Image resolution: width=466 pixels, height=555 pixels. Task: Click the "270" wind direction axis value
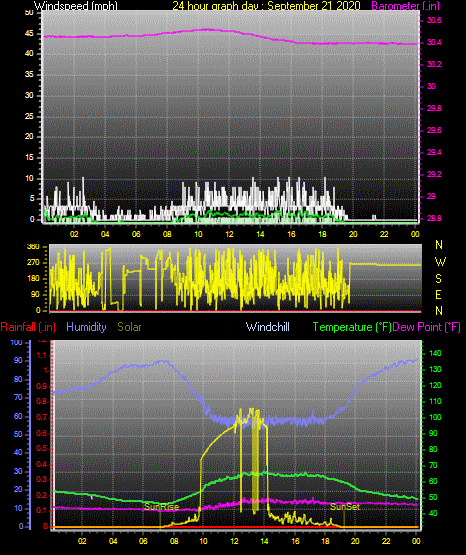[x=33, y=263]
